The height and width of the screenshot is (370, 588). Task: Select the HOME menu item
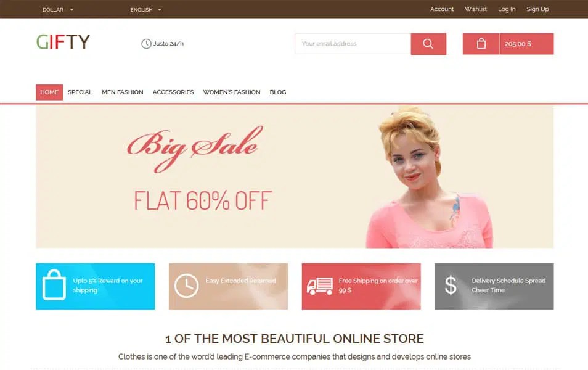click(x=49, y=92)
